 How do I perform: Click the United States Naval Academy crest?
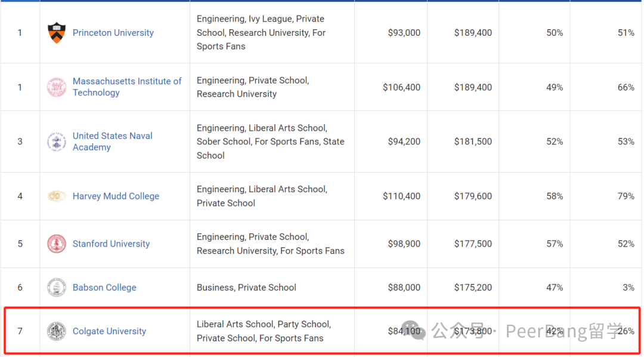pos(56,141)
